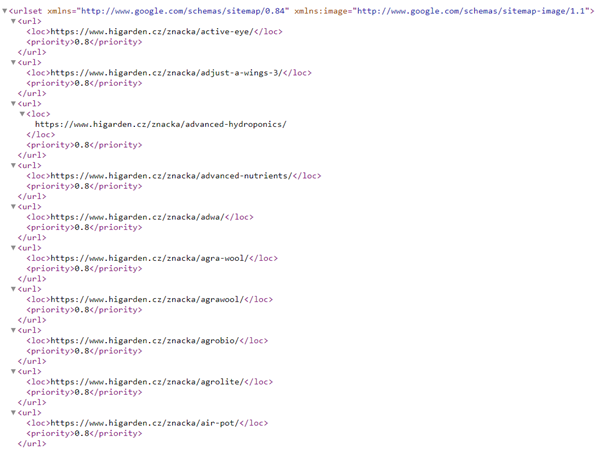Click the advanced-nutrients URL text
The width and height of the screenshot is (602, 450).
(170, 175)
